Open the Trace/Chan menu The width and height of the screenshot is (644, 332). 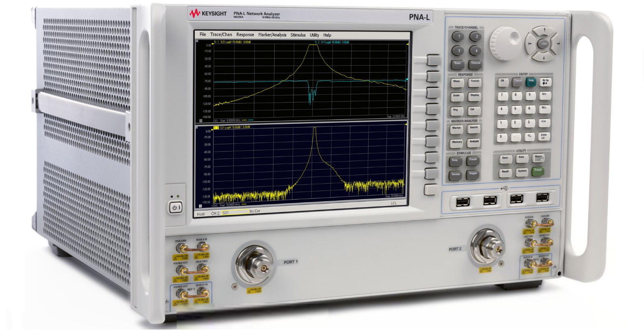(221, 35)
